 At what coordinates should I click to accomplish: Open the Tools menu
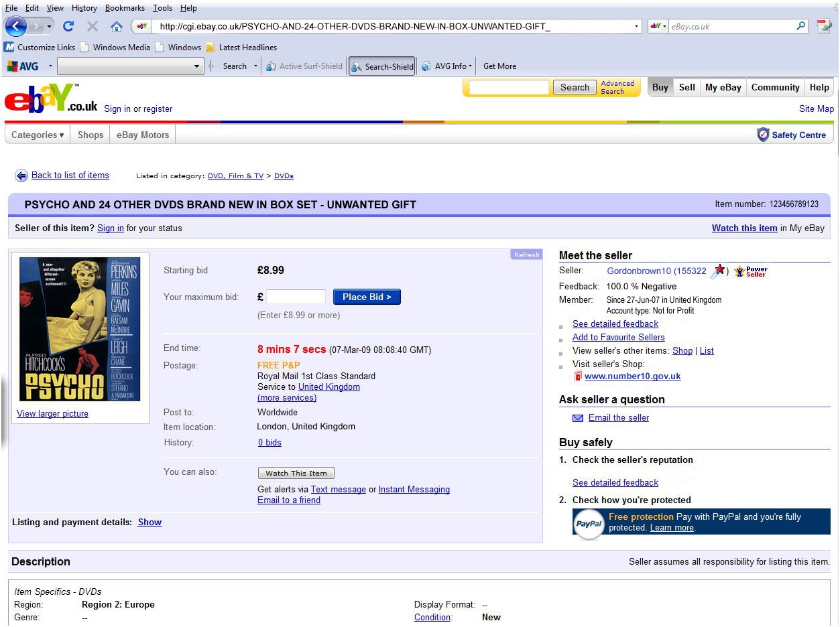pos(162,8)
